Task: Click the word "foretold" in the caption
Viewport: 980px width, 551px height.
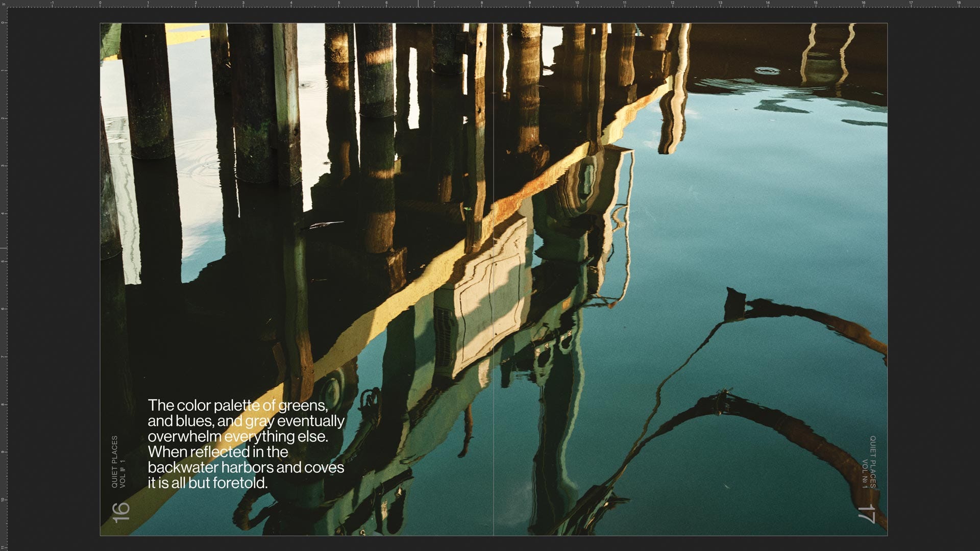Action: [x=239, y=483]
